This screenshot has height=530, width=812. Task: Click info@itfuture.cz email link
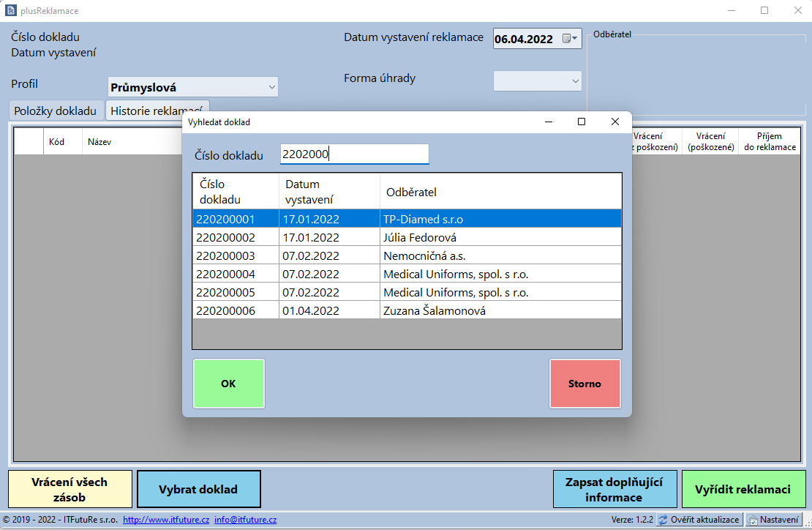(246, 520)
